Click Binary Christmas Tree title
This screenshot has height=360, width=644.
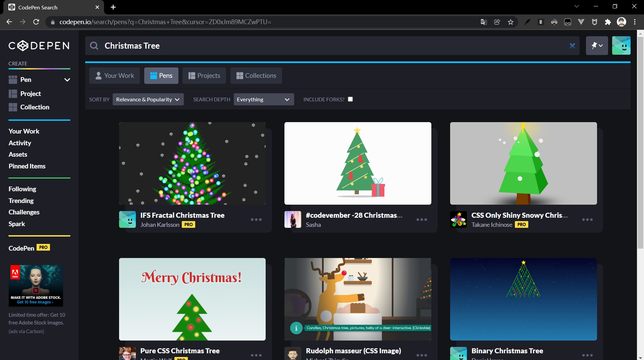point(507,351)
